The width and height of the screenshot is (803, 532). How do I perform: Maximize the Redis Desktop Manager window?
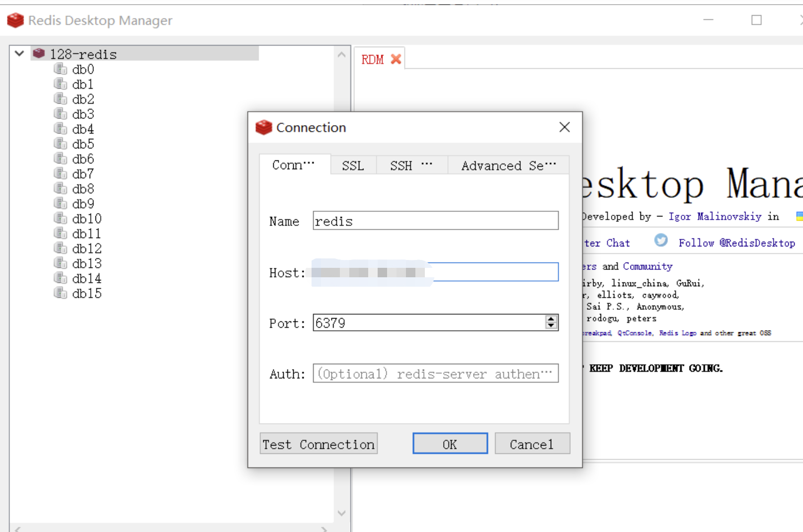point(756,20)
